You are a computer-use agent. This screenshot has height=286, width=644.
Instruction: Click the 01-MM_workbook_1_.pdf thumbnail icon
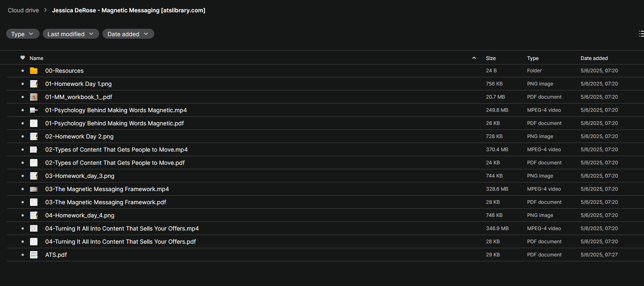click(34, 97)
